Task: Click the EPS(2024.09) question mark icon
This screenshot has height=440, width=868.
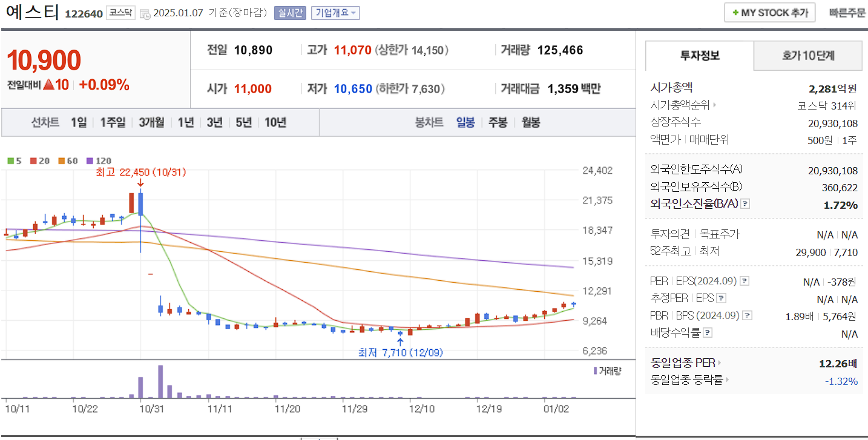Action: click(744, 280)
